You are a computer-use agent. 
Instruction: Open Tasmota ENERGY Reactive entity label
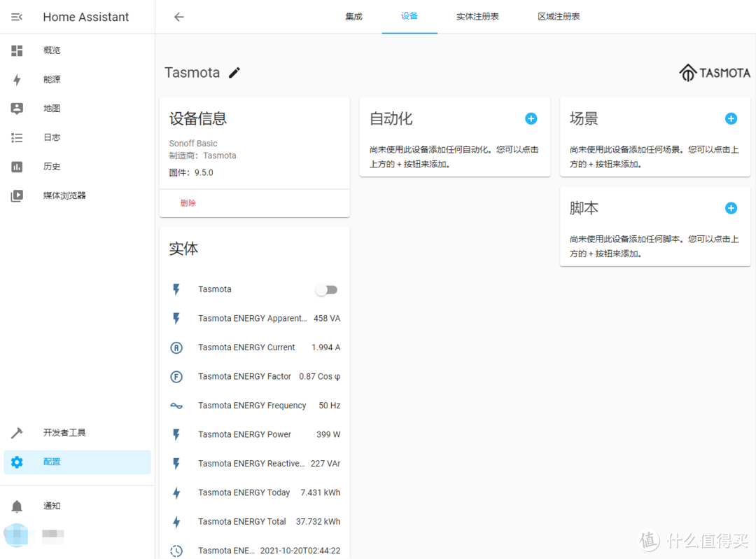click(x=251, y=464)
